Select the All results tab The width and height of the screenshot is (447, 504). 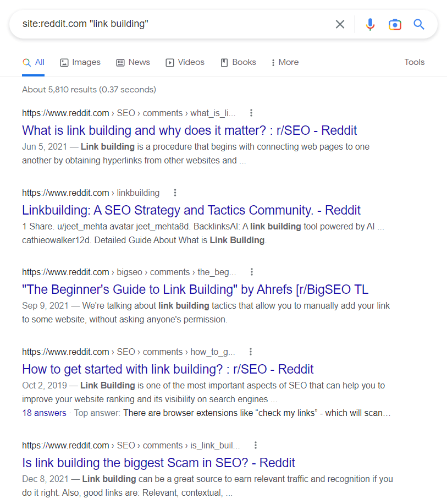(34, 62)
